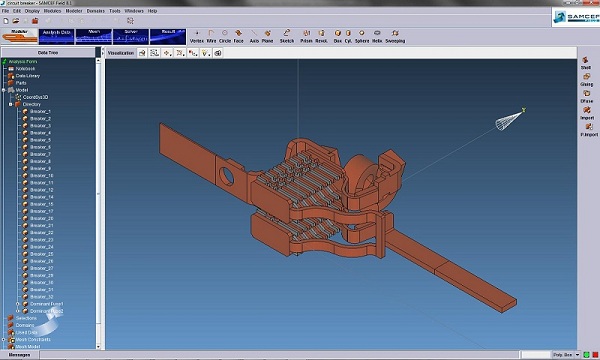Click the red status indicator square
Viewport: 600px width, 360px height.
tap(595, 355)
